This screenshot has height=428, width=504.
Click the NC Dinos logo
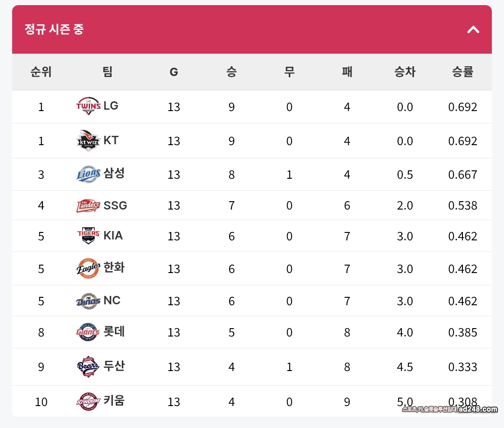[88, 301]
